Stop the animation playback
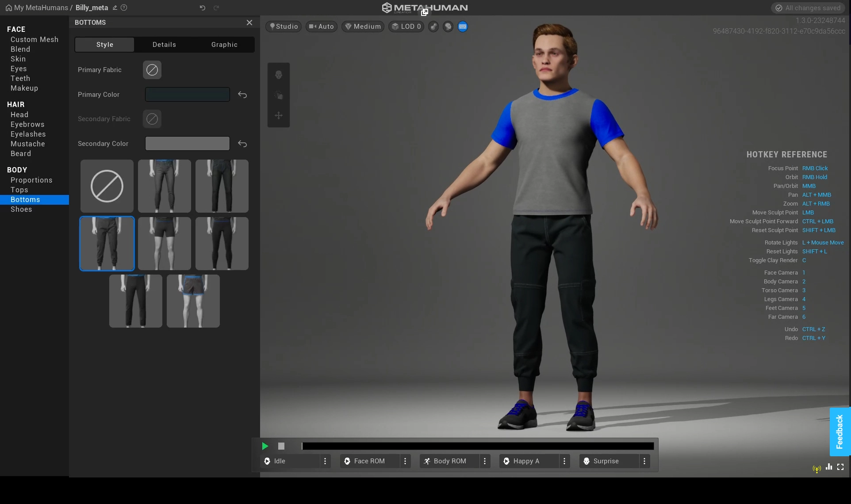This screenshot has width=851, height=504. 281,446
